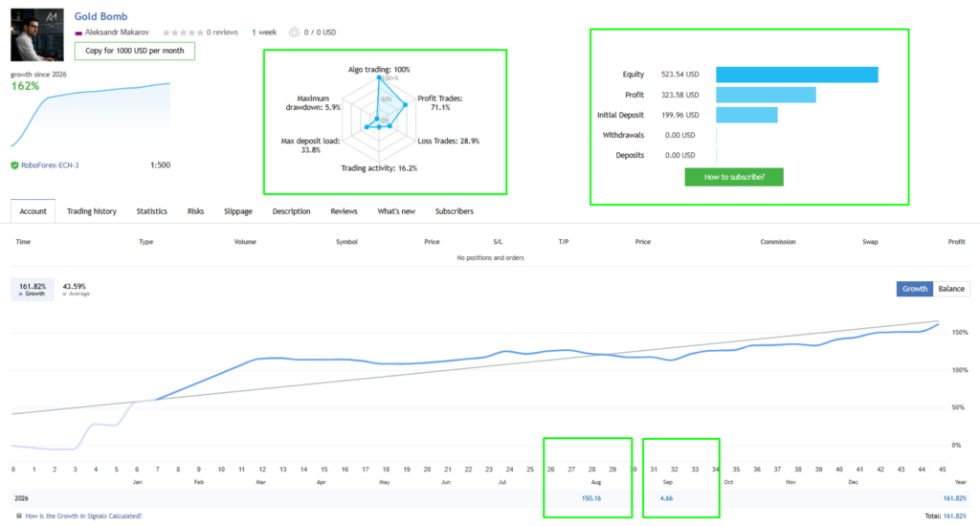
Task: Click Copy for 1000 USD per month
Action: [x=134, y=51]
